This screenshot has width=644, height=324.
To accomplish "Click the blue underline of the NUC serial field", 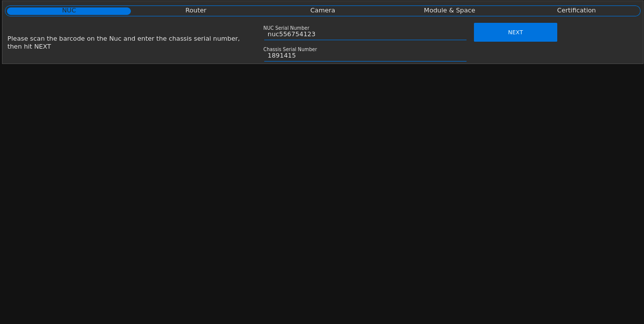I will pyautogui.click(x=365, y=40).
